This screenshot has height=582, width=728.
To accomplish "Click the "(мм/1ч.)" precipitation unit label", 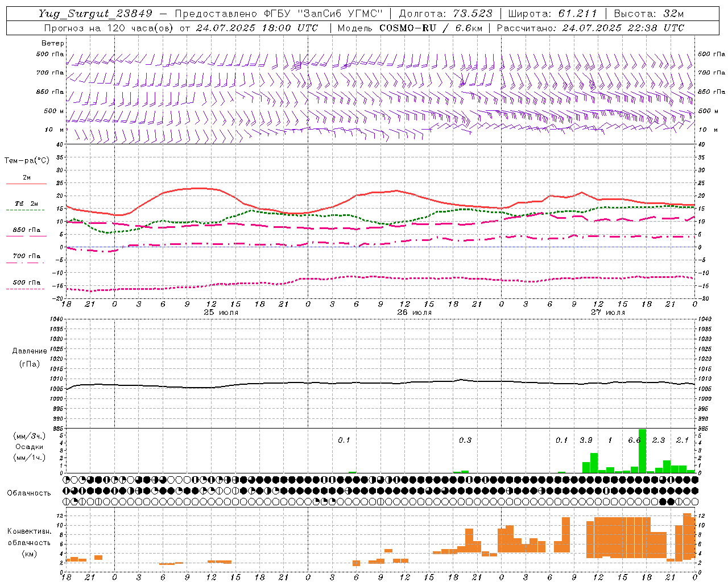I will (30, 457).
